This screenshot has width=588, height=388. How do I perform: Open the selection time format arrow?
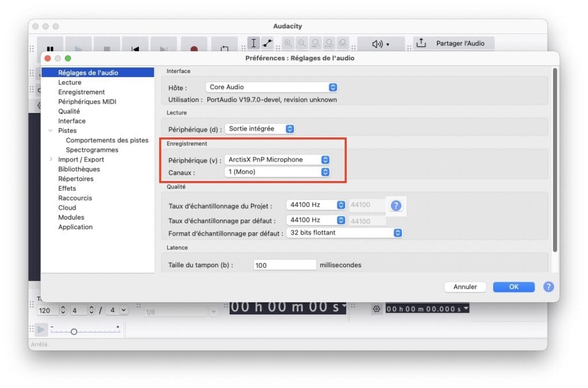(x=466, y=309)
